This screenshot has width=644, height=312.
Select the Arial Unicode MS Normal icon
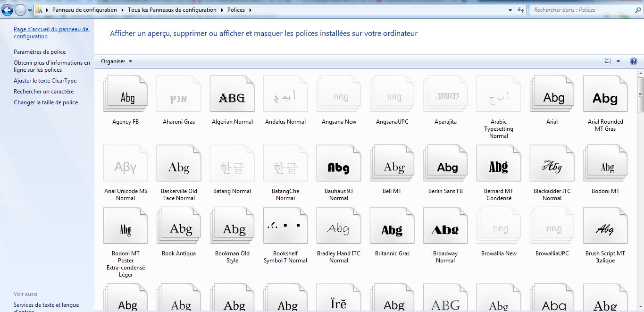click(x=125, y=163)
